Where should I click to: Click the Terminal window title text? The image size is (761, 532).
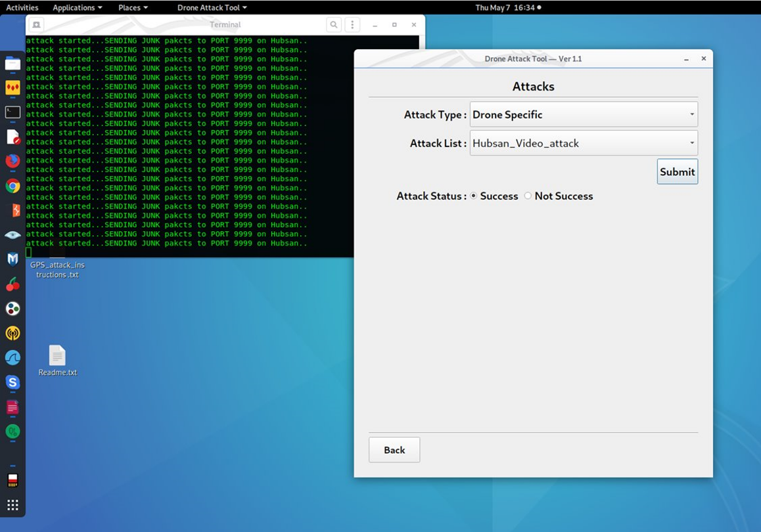click(225, 25)
